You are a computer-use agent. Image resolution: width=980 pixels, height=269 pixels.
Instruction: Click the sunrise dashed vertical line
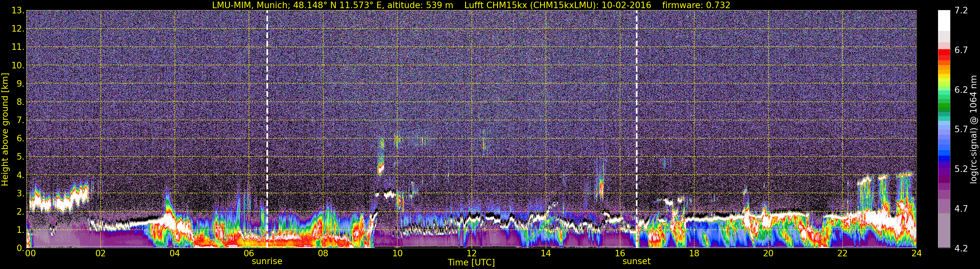tap(267, 129)
